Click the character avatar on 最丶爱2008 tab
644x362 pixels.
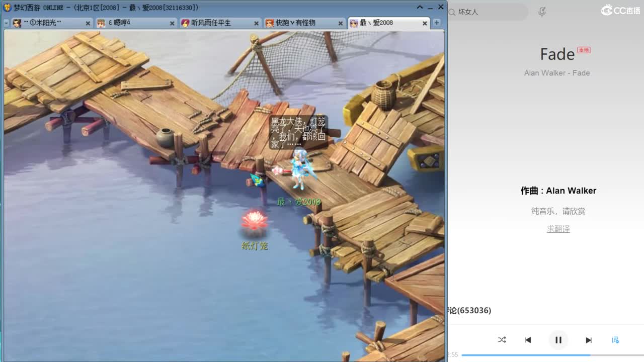tap(354, 23)
